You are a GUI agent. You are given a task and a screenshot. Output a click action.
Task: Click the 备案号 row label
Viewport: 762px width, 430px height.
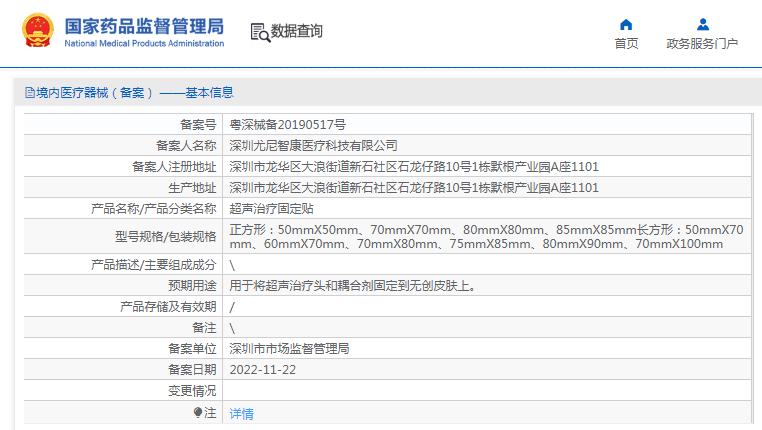[198, 125]
